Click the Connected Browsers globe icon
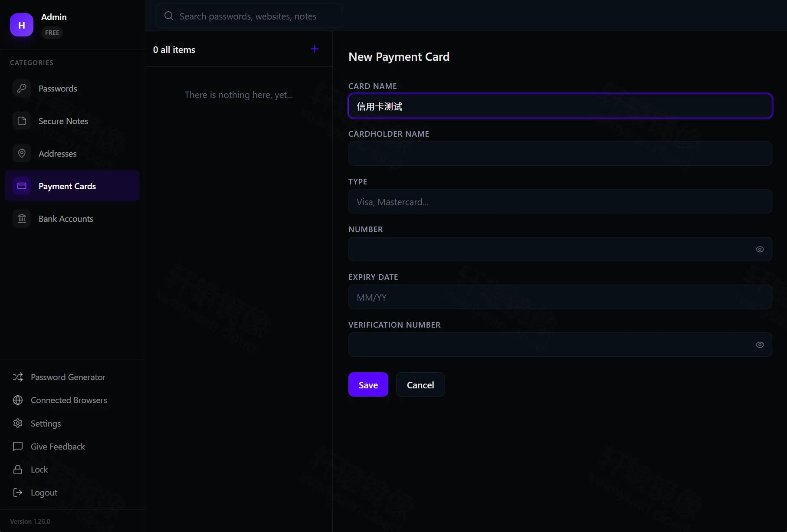The height and width of the screenshot is (532, 787). pos(18,400)
